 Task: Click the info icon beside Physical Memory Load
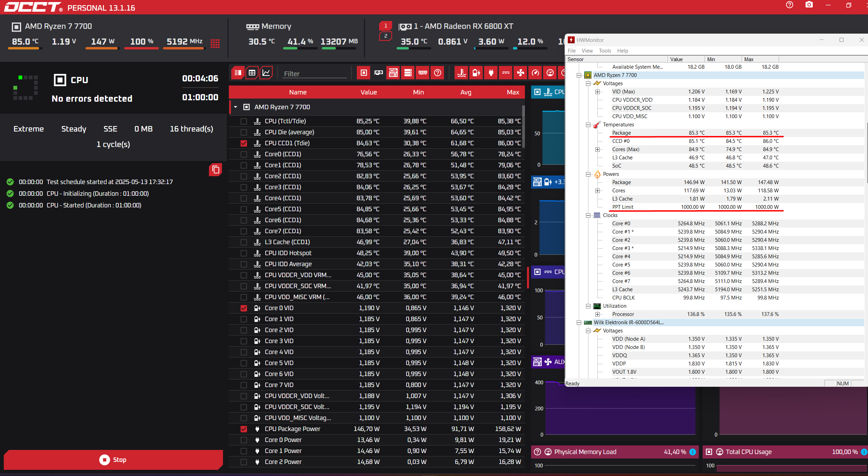click(692, 452)
